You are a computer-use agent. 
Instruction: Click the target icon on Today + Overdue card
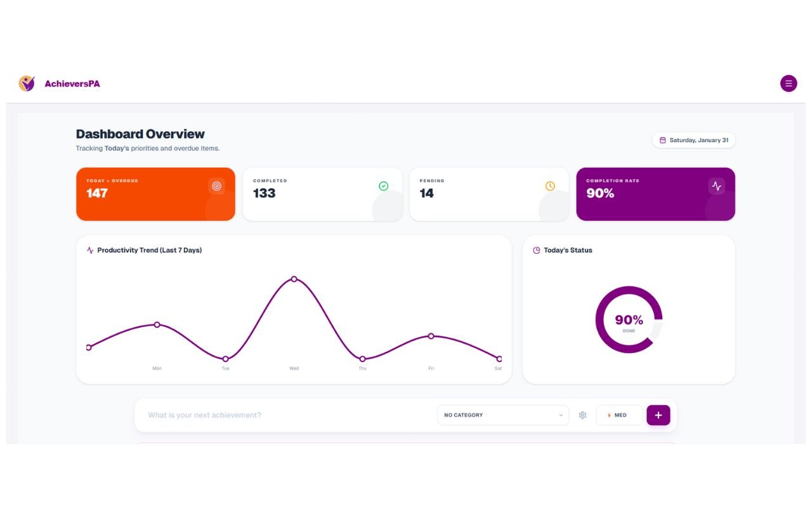217,186
